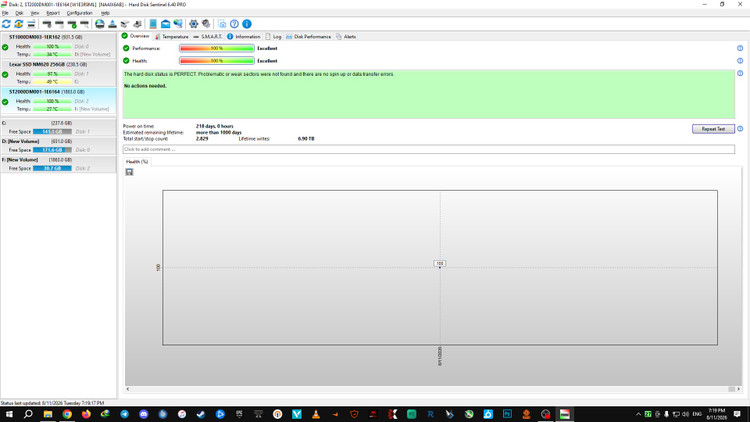This screenshot has width=750, height=422.
Task: Open the Configuration menu
Action: click(x=79, y=13)
